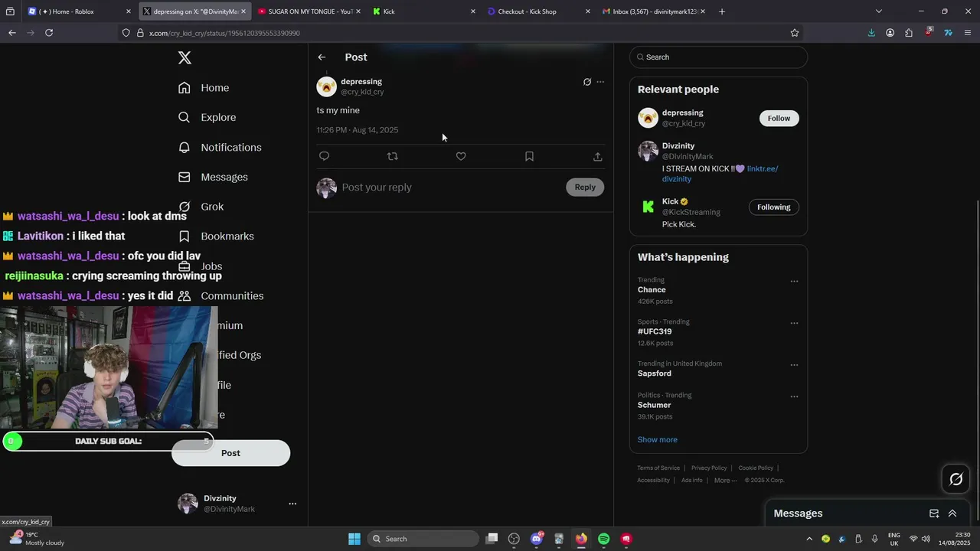Expand the More footer menu
This screenshot has height=551, width=980.
coord(725,481)
